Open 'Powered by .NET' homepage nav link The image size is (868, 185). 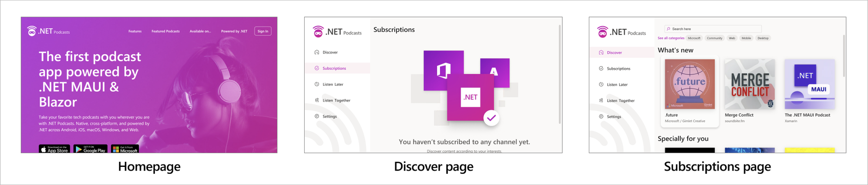tap(234, 31)
